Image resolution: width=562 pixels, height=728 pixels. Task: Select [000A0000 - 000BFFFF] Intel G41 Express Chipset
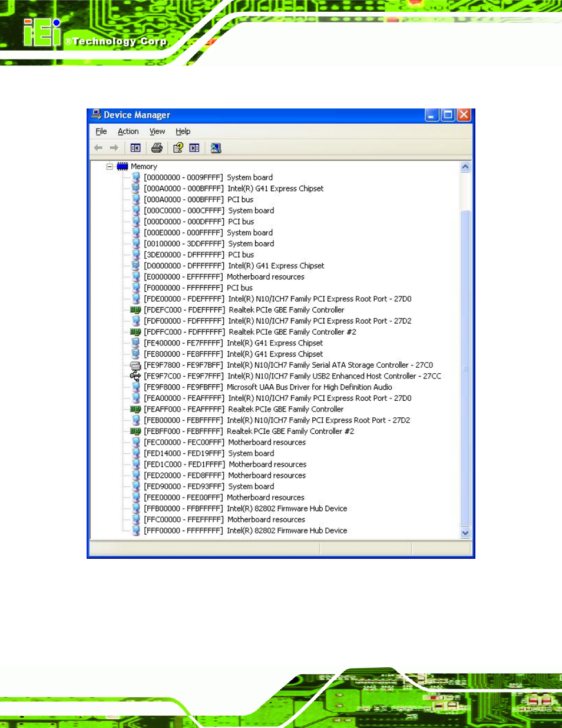[x=234, y=189]
